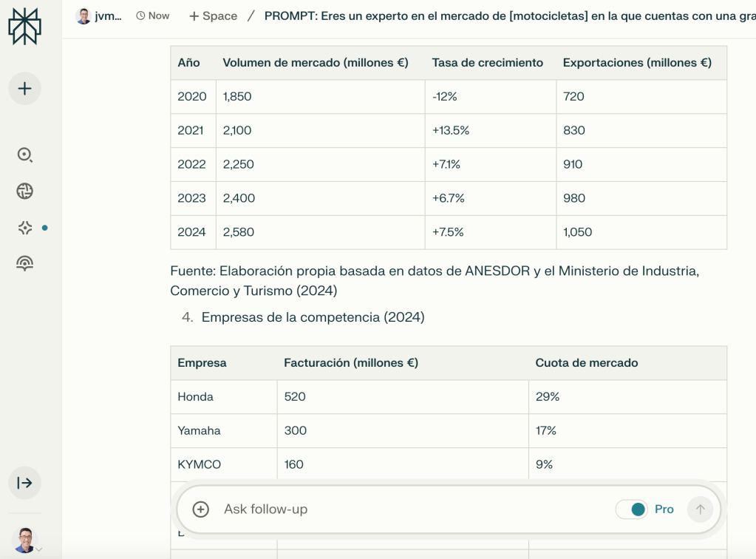Click the 'Now' timestamp in header
Image resolution: width=756 pixels, height=559 pixels.
pyautogui.click(x=153, y=16)
